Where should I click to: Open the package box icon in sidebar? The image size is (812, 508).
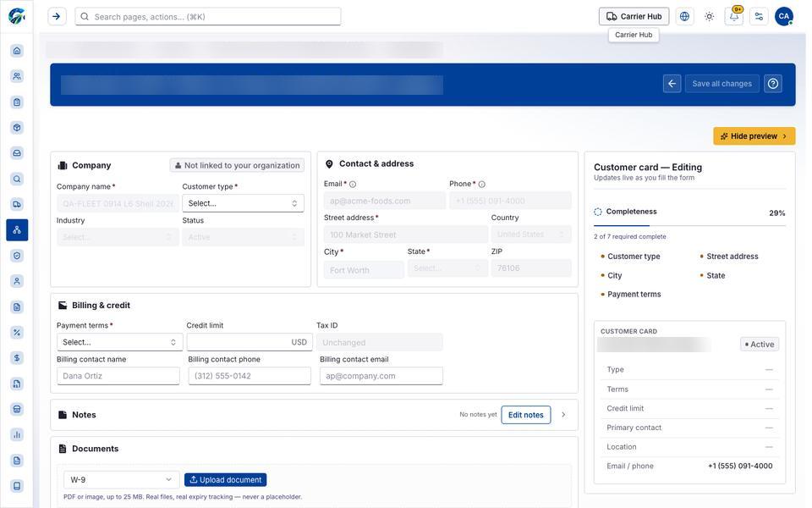(x=17, y=128)
